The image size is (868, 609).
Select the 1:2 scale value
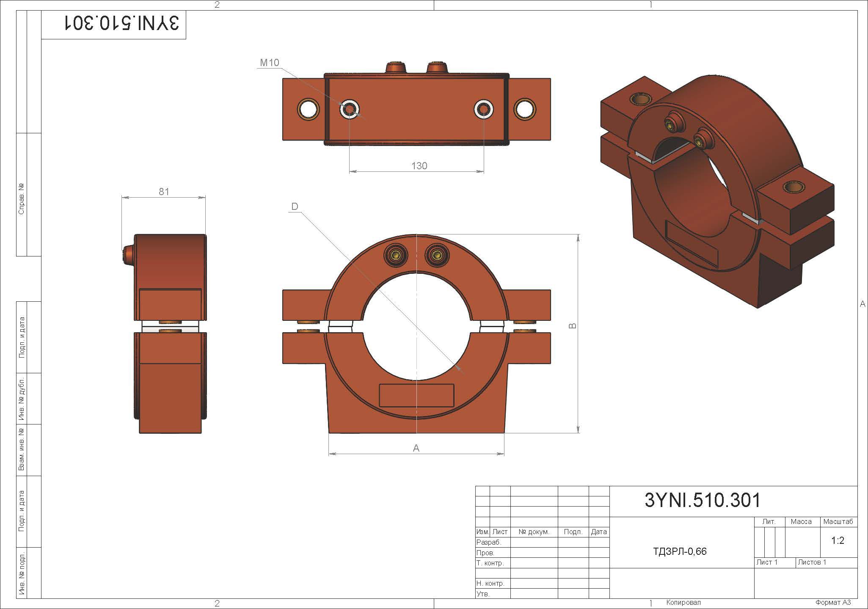point(838,540)
